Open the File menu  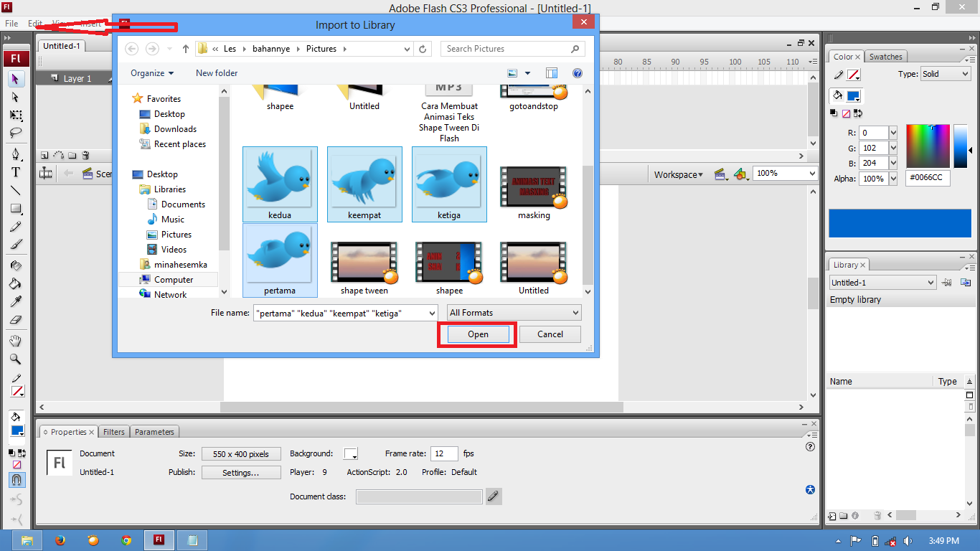pyautogui.click(x=11, y=24)
